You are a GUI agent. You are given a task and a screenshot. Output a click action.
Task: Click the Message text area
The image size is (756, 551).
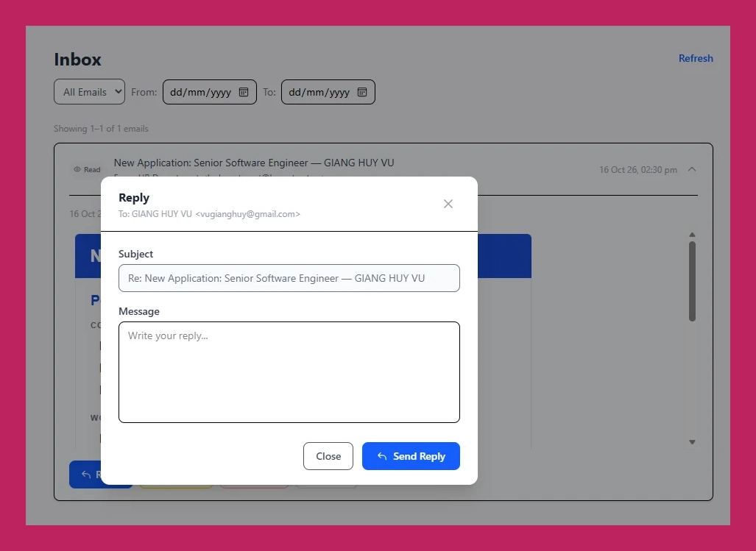pyautogui.click(x=289, y=372)
